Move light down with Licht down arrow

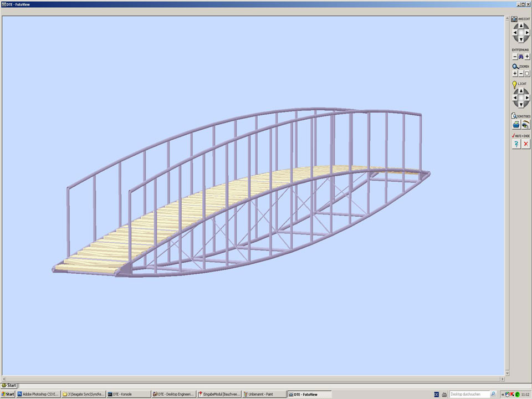(521, 105)
